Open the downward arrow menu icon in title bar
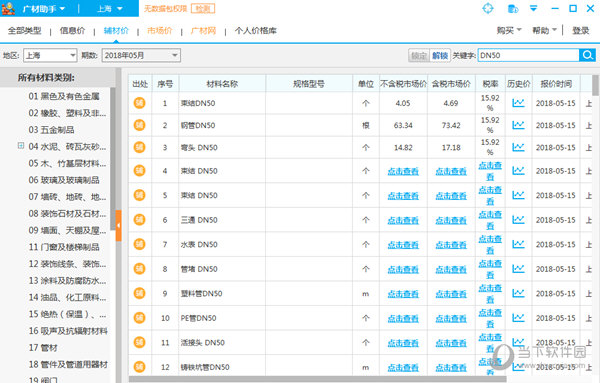Screen dimensions: 600x383 (x=533, y=8)
